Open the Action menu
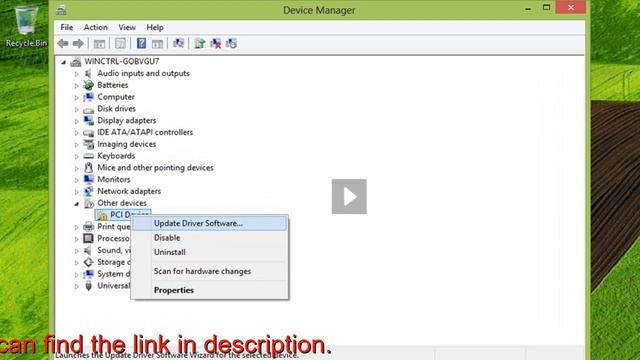The width and height of the screenshot is (640, 360). (96, 27)
